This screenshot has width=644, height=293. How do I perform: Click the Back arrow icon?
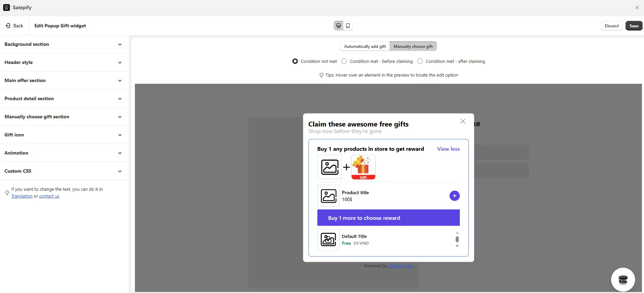pos(8,26)
